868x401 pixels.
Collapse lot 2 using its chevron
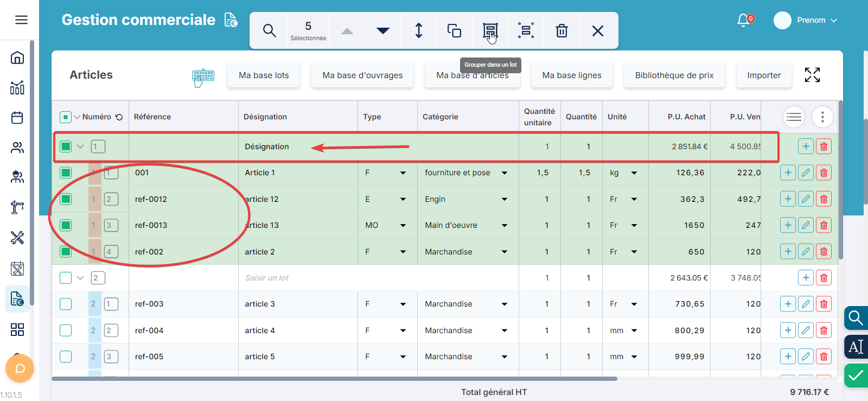80,278
